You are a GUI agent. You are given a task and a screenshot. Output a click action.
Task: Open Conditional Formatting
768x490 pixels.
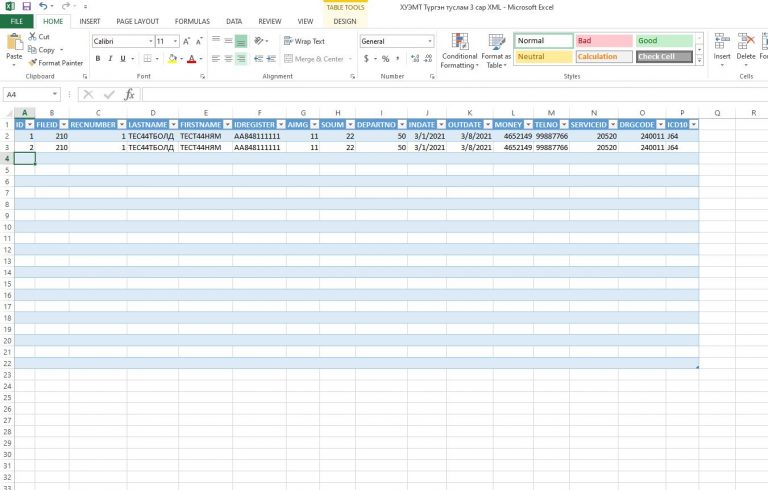click(x=459, y=51)
